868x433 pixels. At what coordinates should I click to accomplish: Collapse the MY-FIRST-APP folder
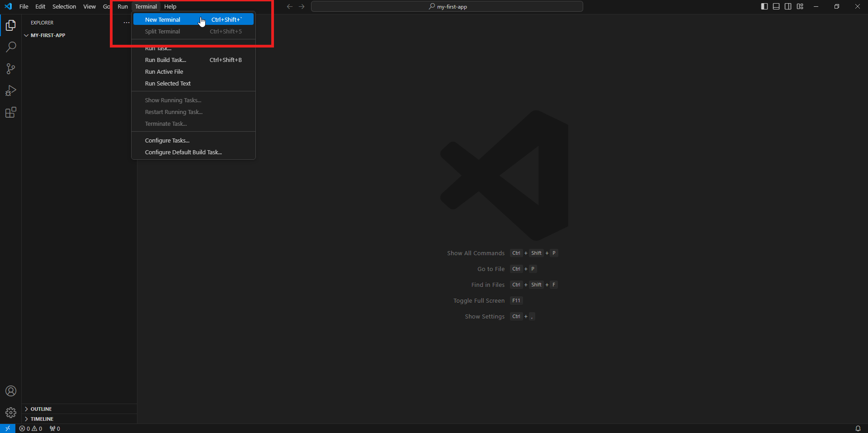(x=47, y=35)
